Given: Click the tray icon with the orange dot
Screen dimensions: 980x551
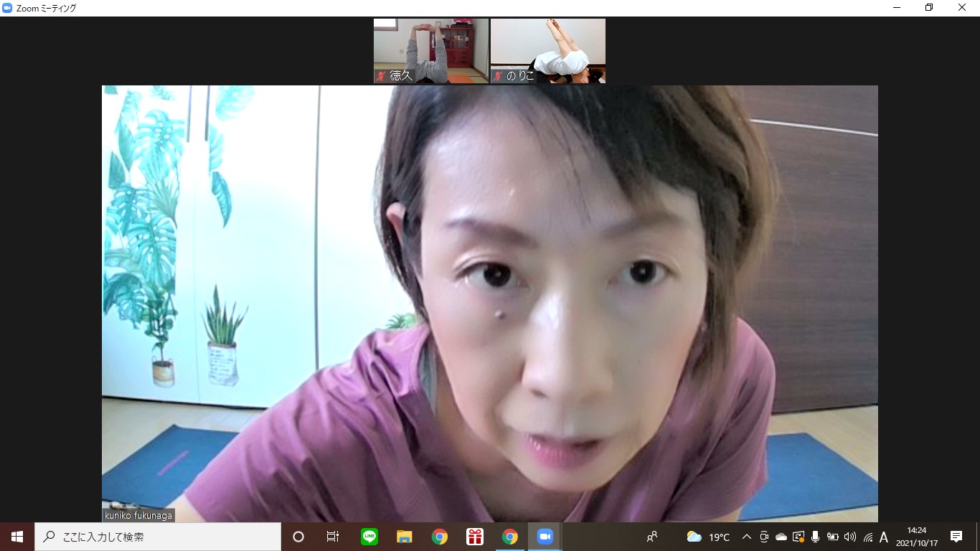Looking at the screenshot, I should [x=798, y=537].
